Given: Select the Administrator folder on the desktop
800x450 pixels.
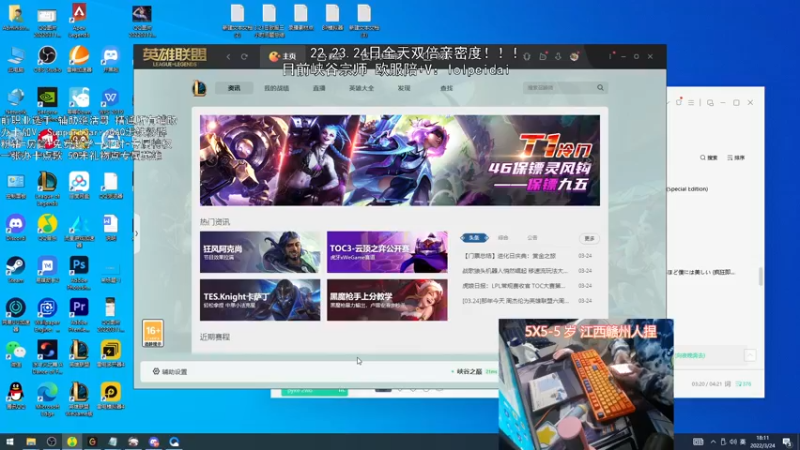Looking at the screenshot, I should pyautogui.click(x=16, y=17).
